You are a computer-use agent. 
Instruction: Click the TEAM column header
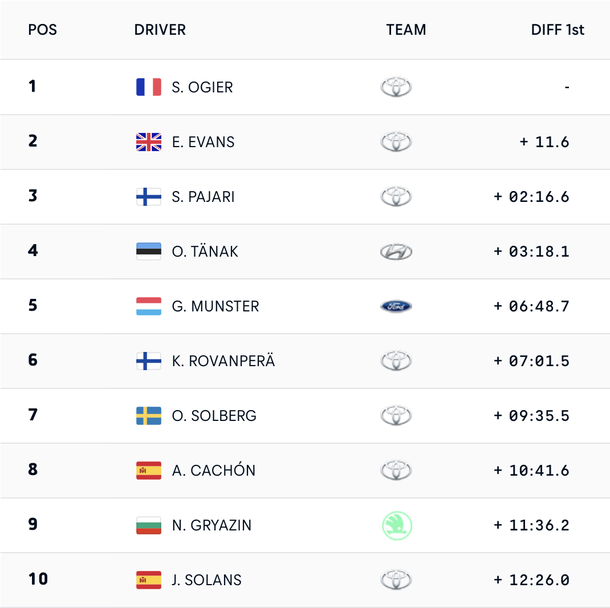point(406,30)
